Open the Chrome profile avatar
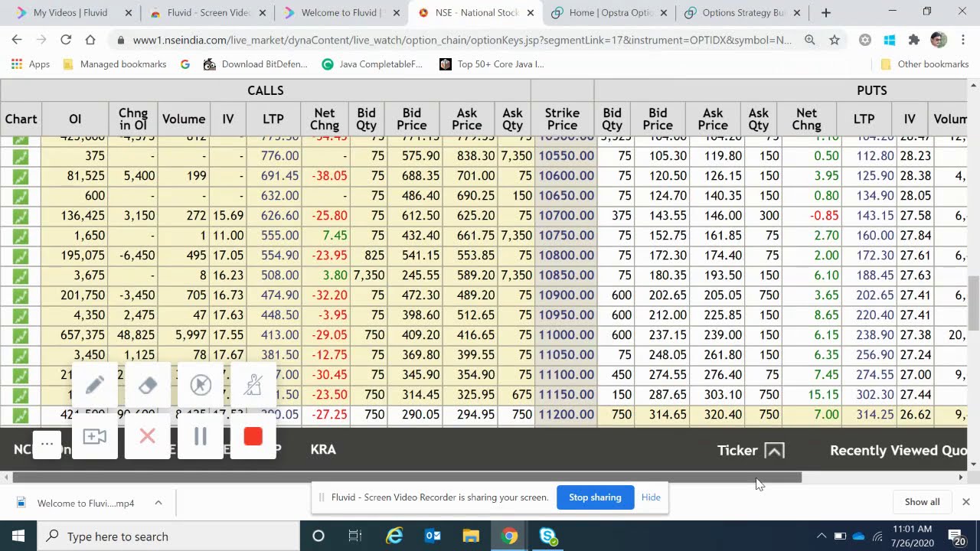The image size is (980, 551). [939, 40]
